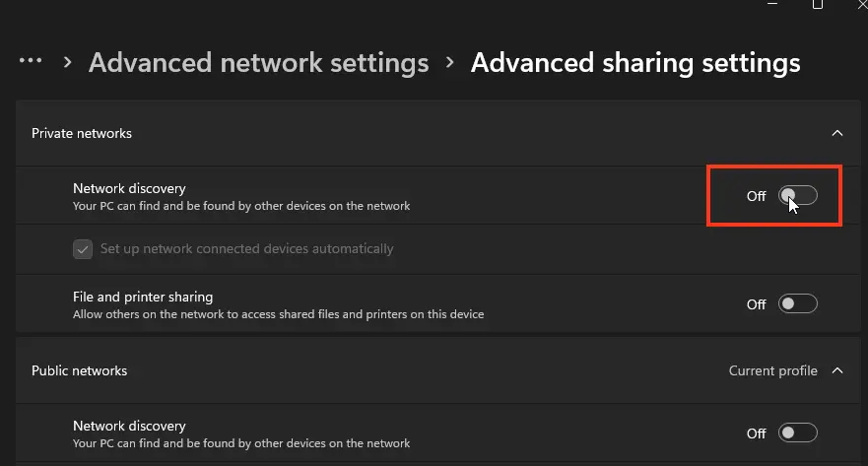The height and width of the screenshot is (466, 868).
Task: Click Private networks Network discovery description text
Action: coord(241,207)
